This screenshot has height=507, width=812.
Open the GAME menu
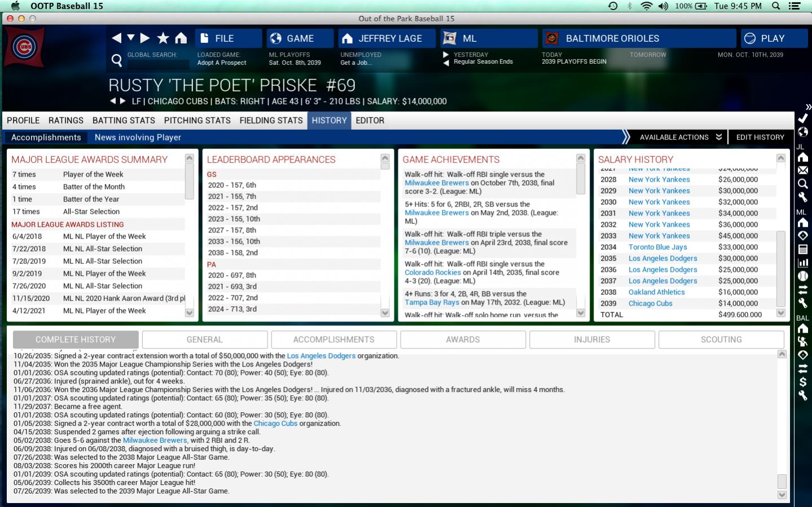coord(300,38)
